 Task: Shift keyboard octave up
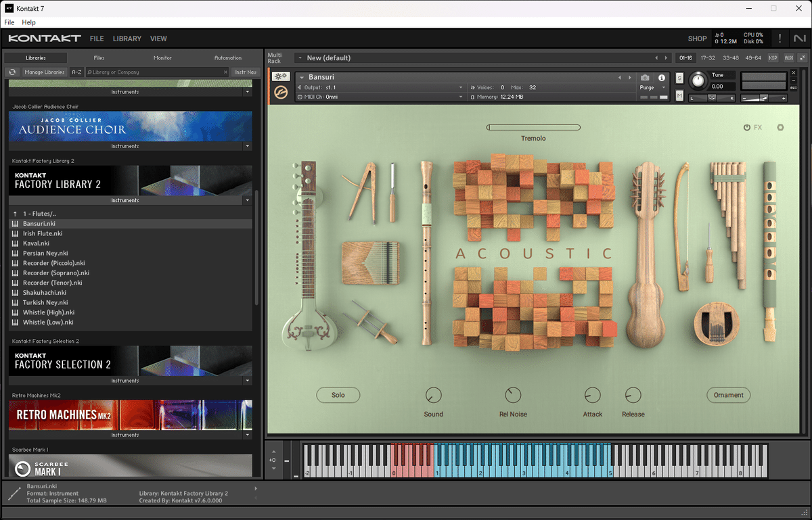(x=273, y=451)
